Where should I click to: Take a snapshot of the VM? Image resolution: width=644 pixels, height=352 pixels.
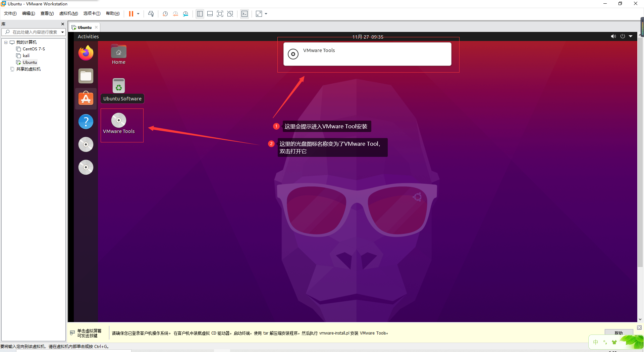[165, 14]
